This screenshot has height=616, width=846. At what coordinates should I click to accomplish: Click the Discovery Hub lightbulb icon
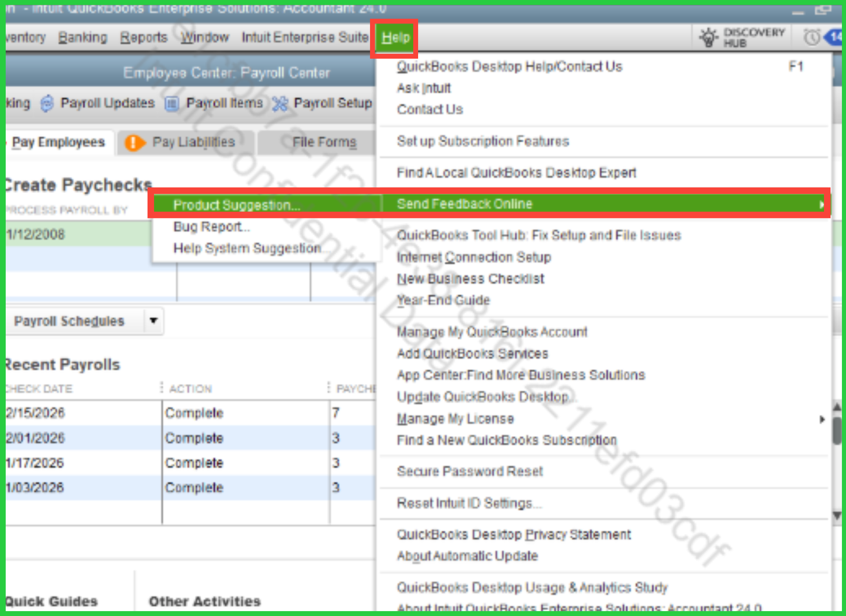[x=709, y=37]
